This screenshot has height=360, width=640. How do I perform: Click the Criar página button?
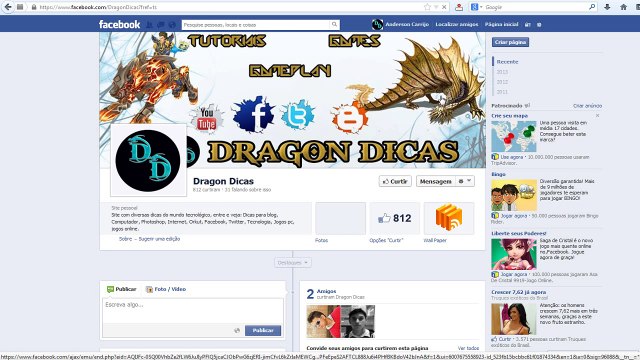pyautogui.click(x=510, y=42)
